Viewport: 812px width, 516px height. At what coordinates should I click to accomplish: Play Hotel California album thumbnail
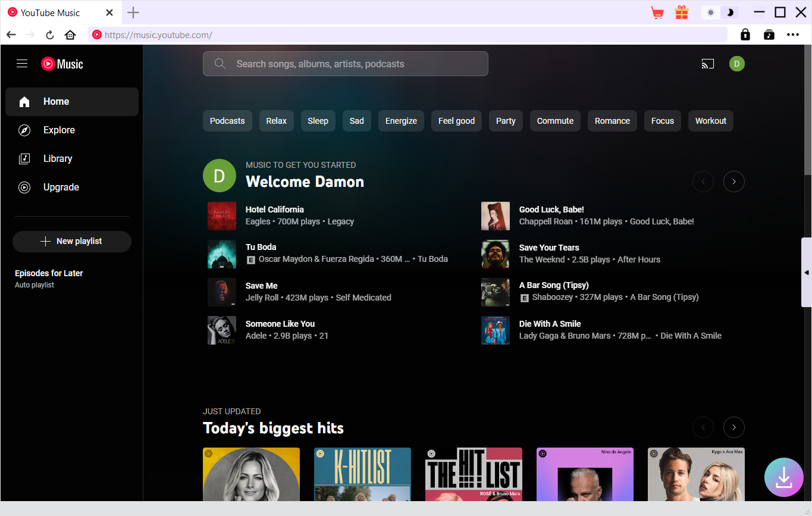point(222,215)
